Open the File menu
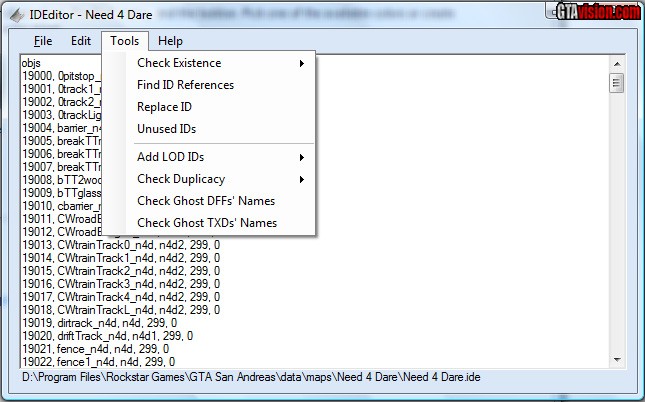 (x=43, y=41)
